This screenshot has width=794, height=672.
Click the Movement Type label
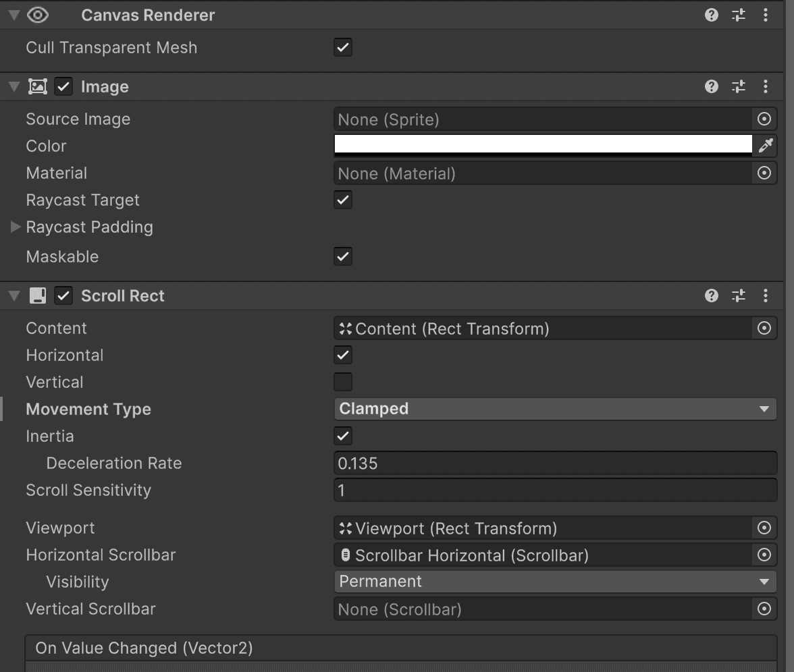point(88,409)
